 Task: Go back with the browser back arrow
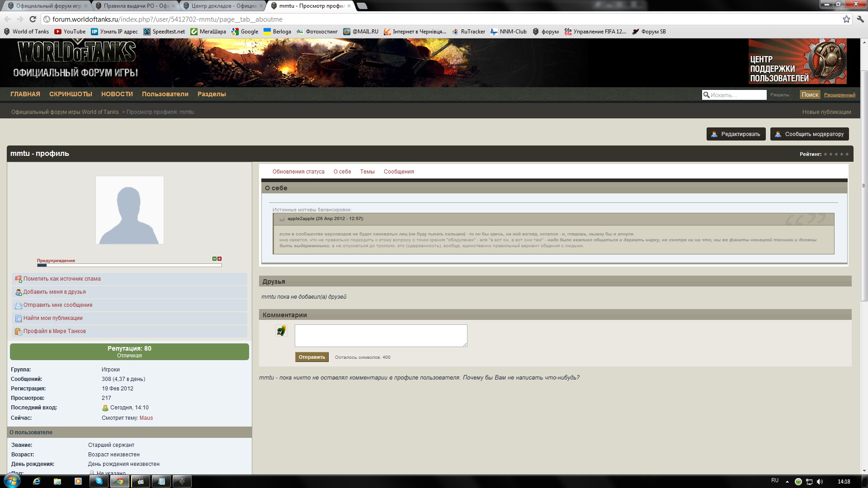[x=7, y=19]
